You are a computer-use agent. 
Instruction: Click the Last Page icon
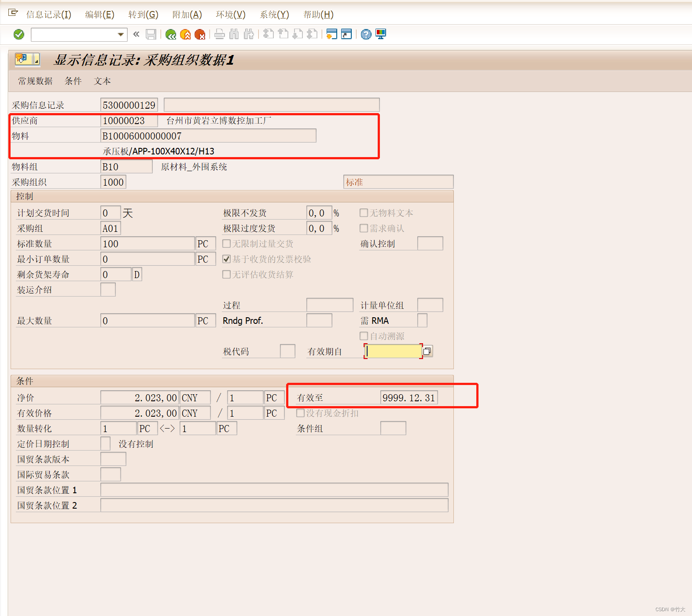(x=313, y=34)
